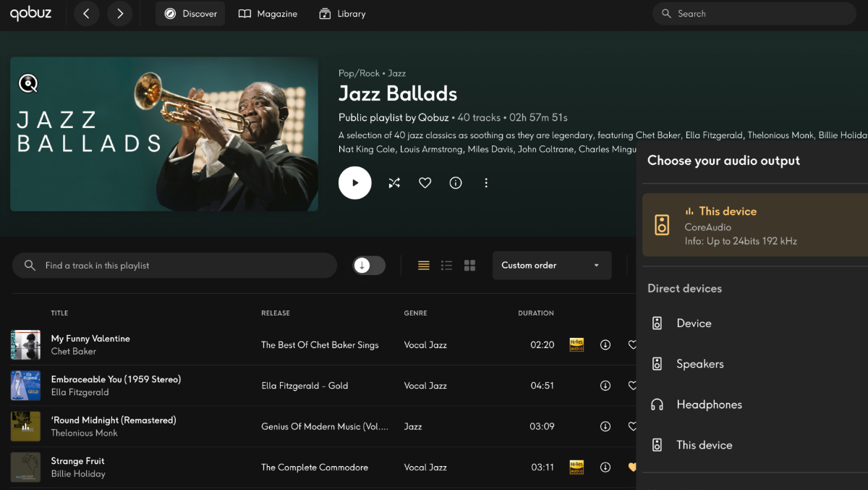Play the Jazz Ballads playlist
868x490 pixels.
click(x=355, y=183)
